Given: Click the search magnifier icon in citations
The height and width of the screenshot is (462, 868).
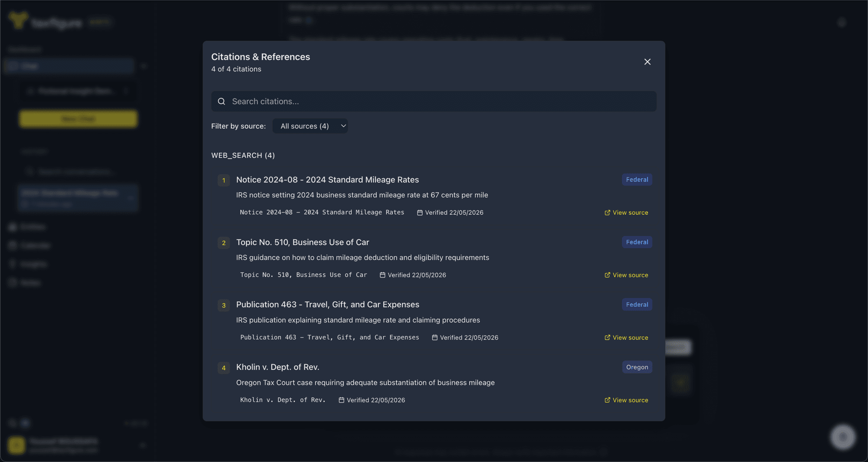Looking at the screenshot, I should (x=221, y=102).
